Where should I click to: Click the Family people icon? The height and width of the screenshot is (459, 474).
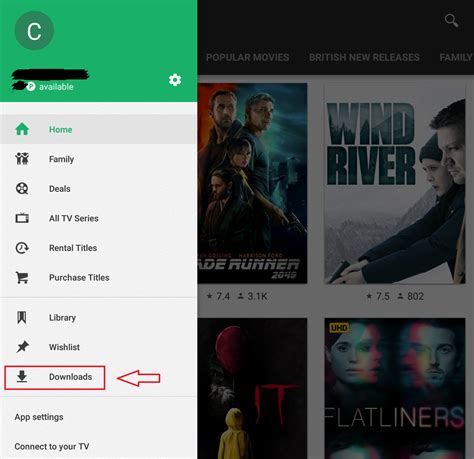(22, 159)
